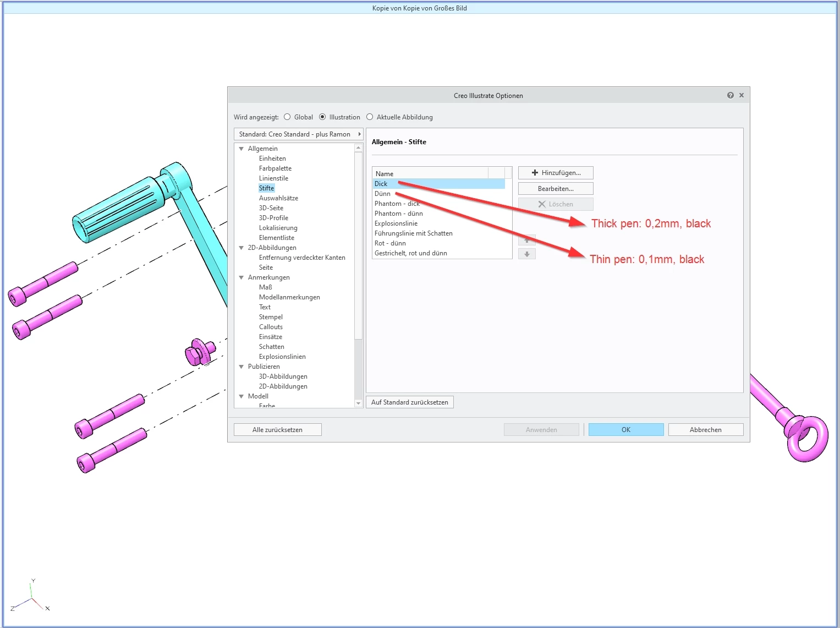The width and height of the screenshot is (840, 628).
Task: Select the Phantom - dünn pen
Action: 438,214
